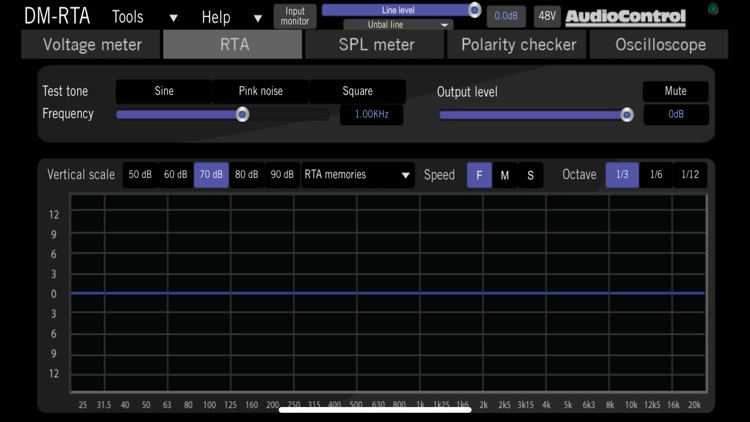
Task: Click the 20k frequency axis label
Action: 694,405
